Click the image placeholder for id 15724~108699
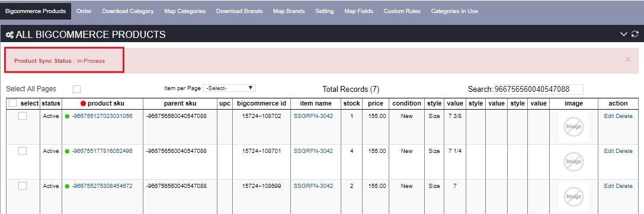Screen dimensions: 644x214 [x=573, y=197]
